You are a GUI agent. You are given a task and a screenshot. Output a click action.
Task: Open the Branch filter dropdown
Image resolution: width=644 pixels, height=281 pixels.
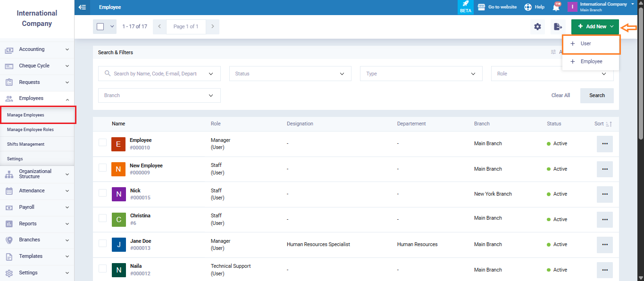[x=159, y=95]
